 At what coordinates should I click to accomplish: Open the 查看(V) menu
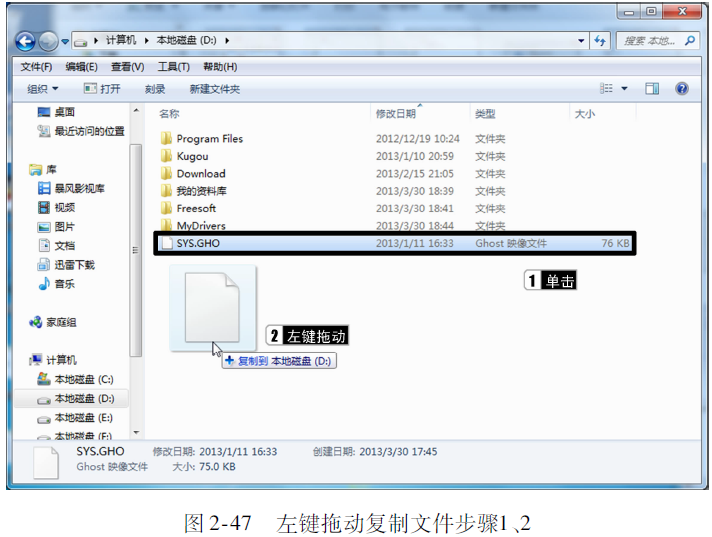(128, 67)
